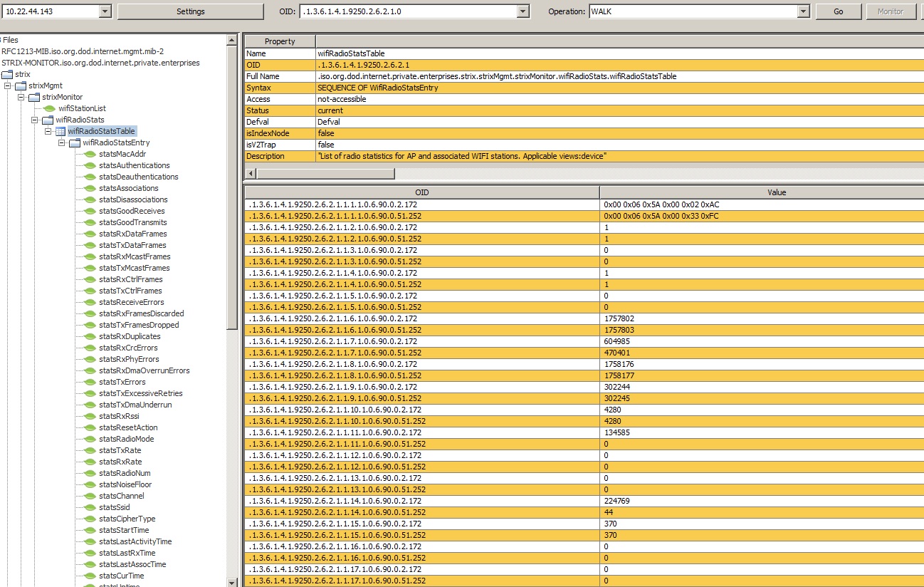Click the statsGoodReceives leaf icon
Viewport: 924px width, 587px height.
coord(90,211)
